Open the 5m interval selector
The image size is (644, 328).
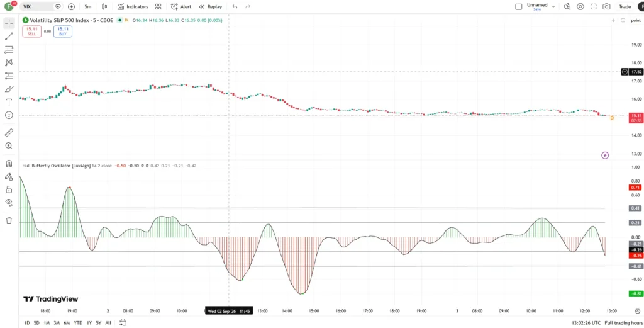pyautogui.click(x=88, y=6)
